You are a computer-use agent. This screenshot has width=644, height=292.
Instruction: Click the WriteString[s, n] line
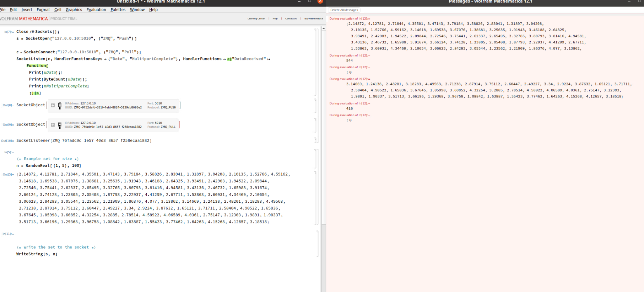(37, 254)
